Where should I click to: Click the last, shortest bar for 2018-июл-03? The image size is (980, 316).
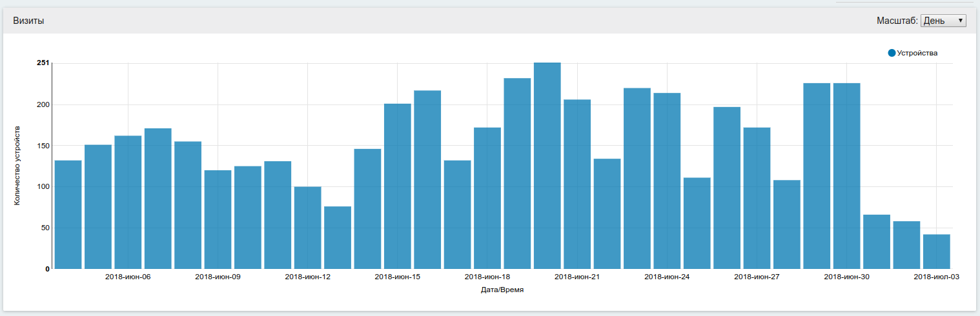tap(936, 252)
